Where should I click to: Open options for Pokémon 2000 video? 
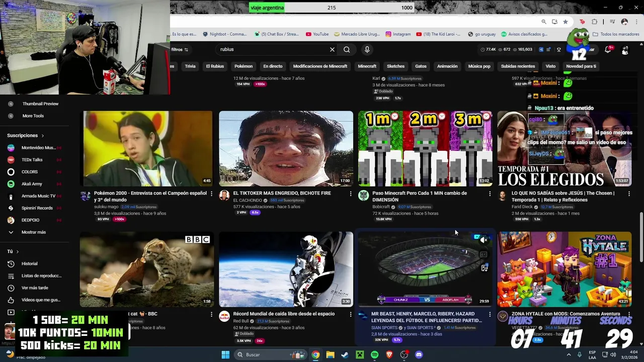[211, 194]
